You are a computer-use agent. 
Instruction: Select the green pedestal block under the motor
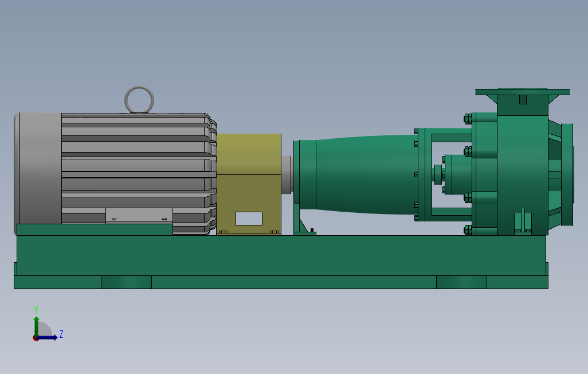[95, 230]
